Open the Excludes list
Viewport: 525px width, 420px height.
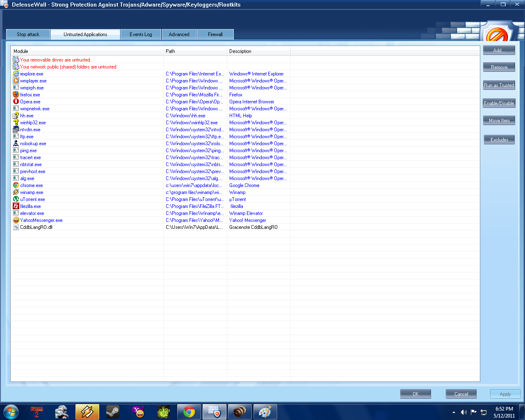click(499, 140)
